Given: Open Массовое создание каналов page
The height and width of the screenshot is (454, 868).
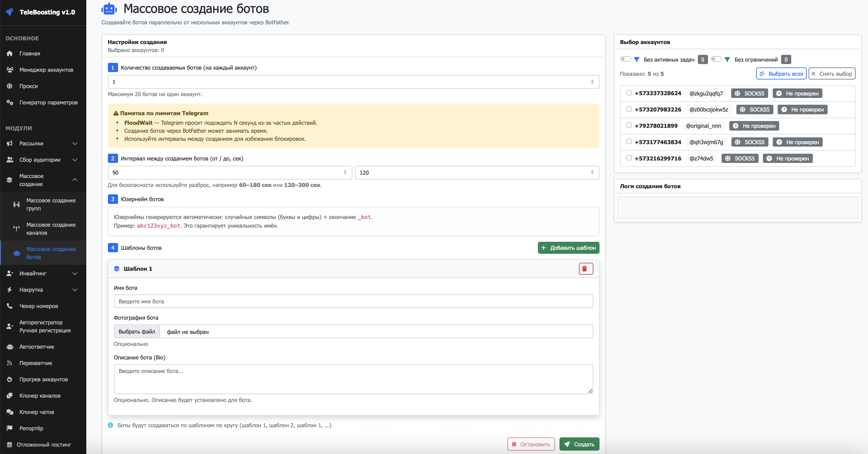Looking at the screenshot, I should pos(51,229).
